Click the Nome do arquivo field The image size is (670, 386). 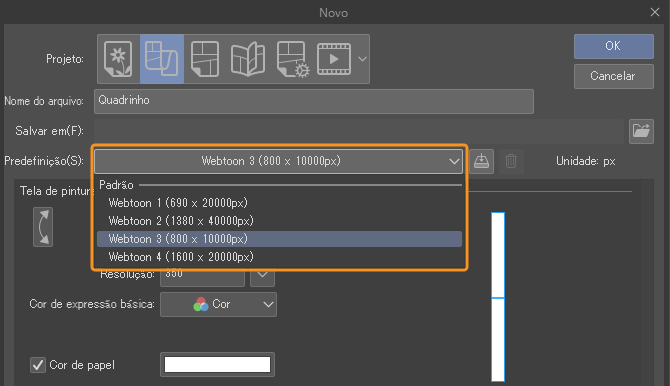[x=314, y=101]
